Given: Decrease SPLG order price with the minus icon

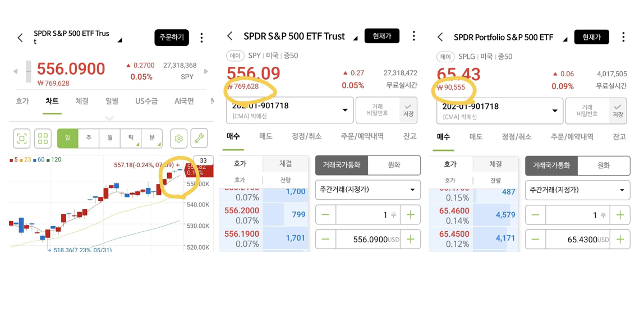Looking at the screenshot, I should [536, 239].
